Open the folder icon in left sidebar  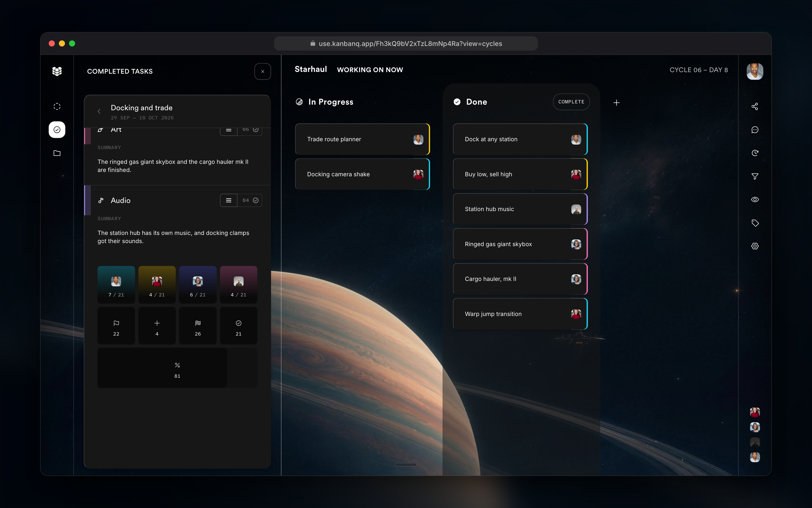coord(57,153)
